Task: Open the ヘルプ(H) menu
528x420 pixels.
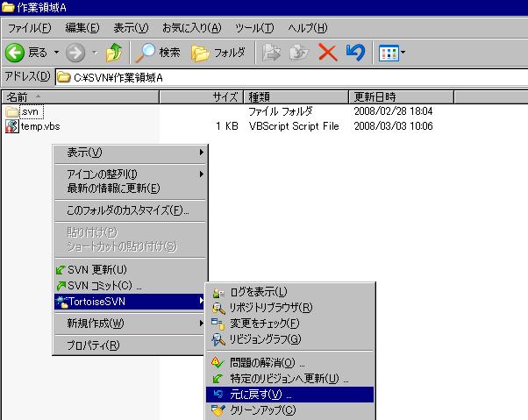Action: pyautogui.click(x=308, y=28)
